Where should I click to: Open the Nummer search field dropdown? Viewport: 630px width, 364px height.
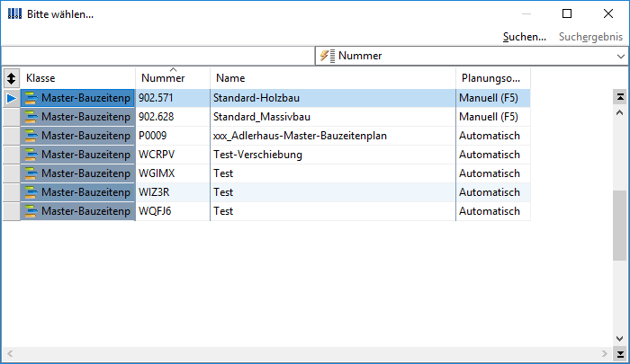pos(621,57)
